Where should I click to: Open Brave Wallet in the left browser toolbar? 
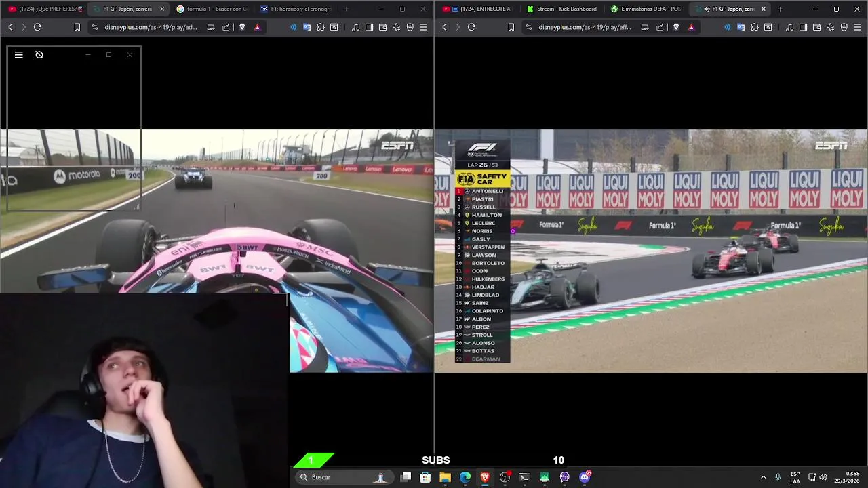[x=382, y=27]
